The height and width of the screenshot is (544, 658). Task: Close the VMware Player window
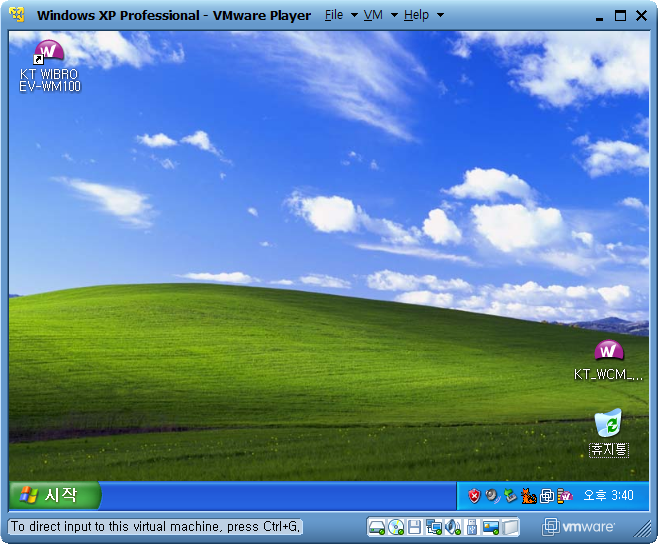(641, 16)
